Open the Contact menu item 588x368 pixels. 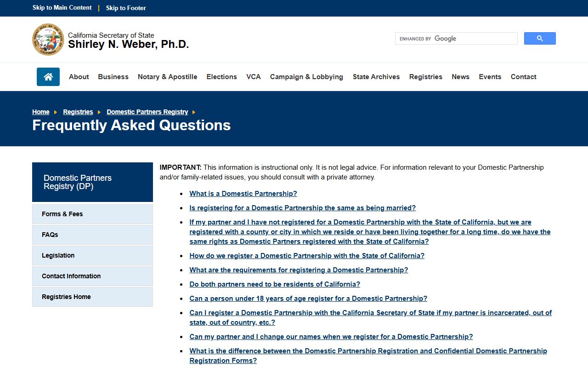coord(524,77)
